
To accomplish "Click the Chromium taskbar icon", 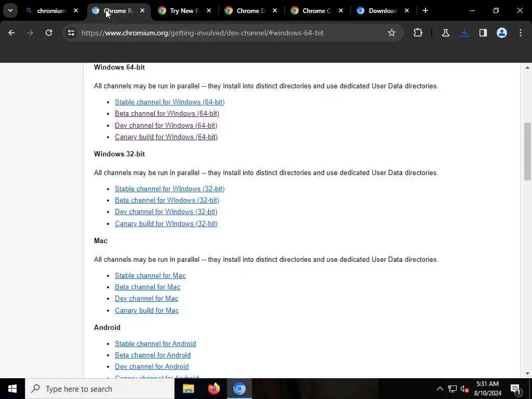I will coord(239,389).
